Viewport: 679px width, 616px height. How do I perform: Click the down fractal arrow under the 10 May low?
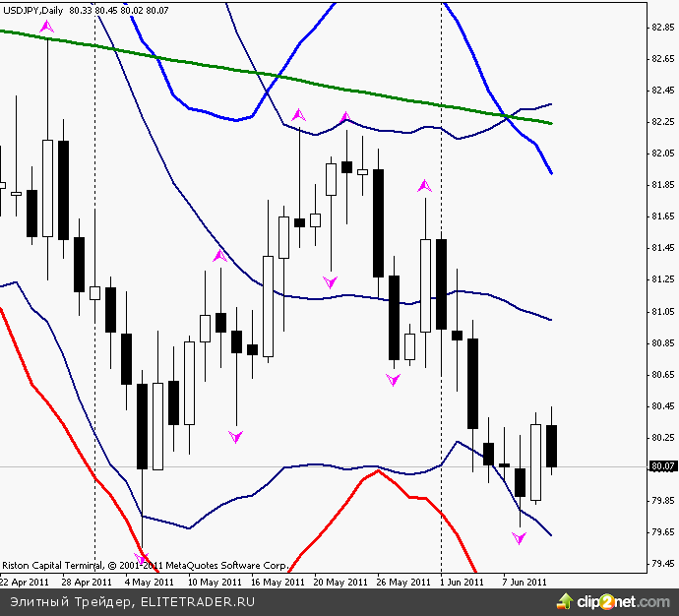tap(236, 436)
